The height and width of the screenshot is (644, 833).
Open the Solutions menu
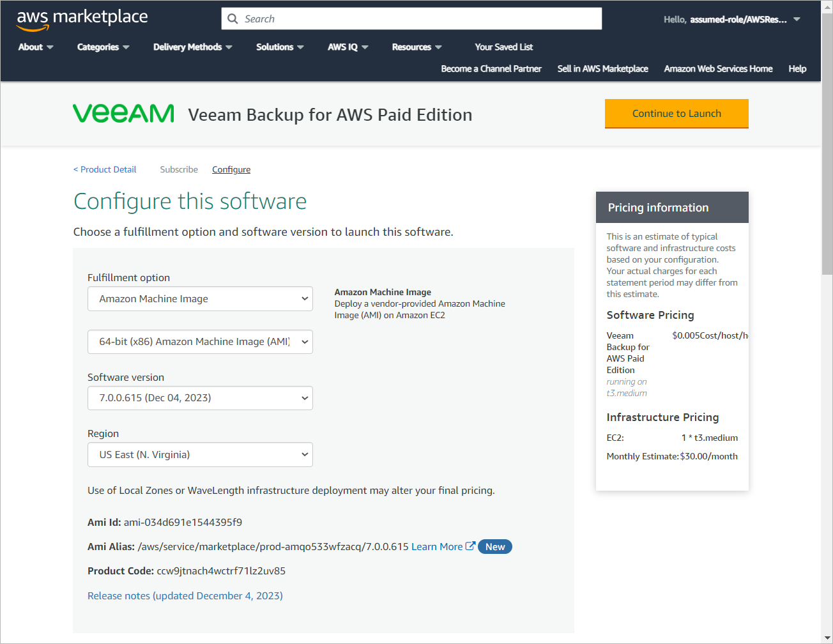pos(280,47)
